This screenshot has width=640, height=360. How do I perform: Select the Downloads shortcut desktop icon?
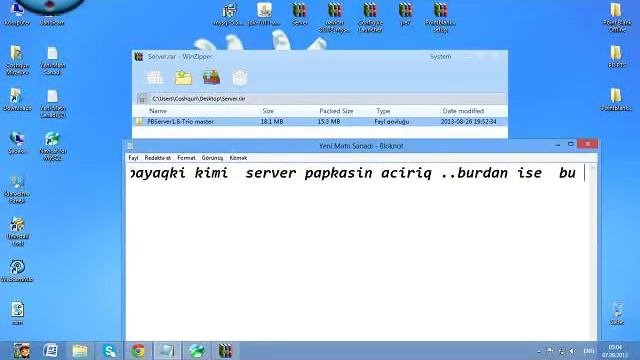point(17,99)
